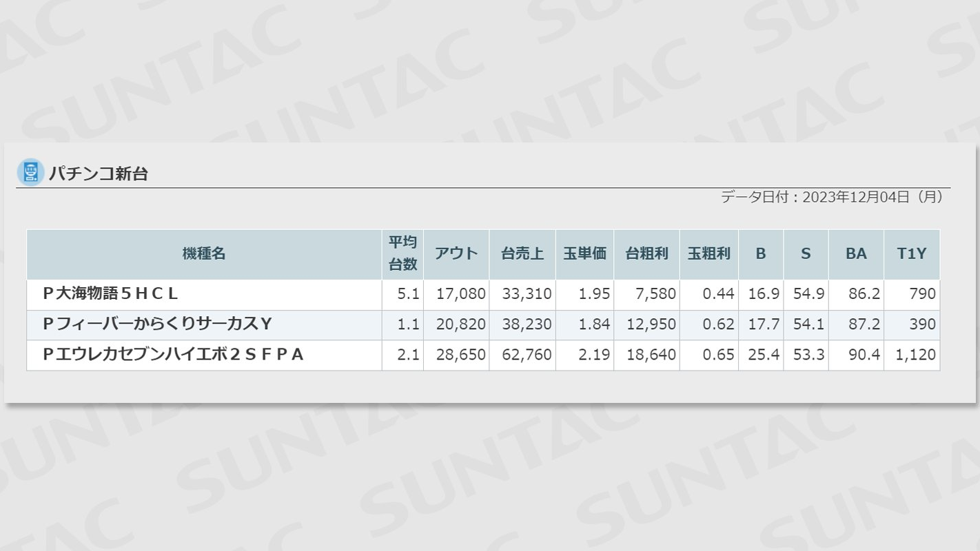Click the 玉単価 column header
Image resolution: width=980 pixels, height=551 pixels.
584,253
